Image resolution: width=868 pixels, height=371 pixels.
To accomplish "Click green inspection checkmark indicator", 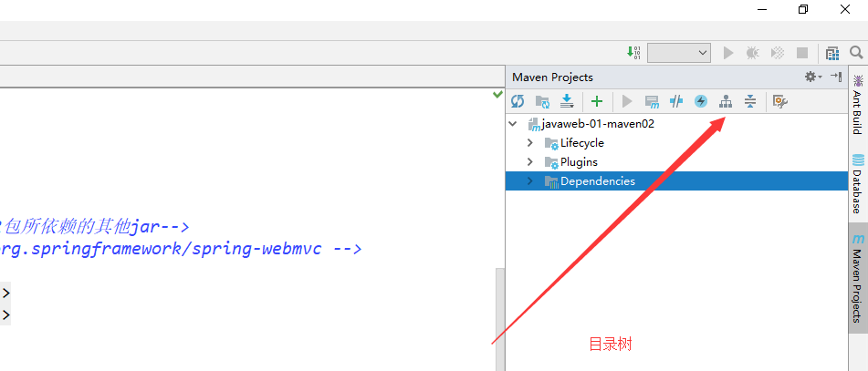I will 497,95.
